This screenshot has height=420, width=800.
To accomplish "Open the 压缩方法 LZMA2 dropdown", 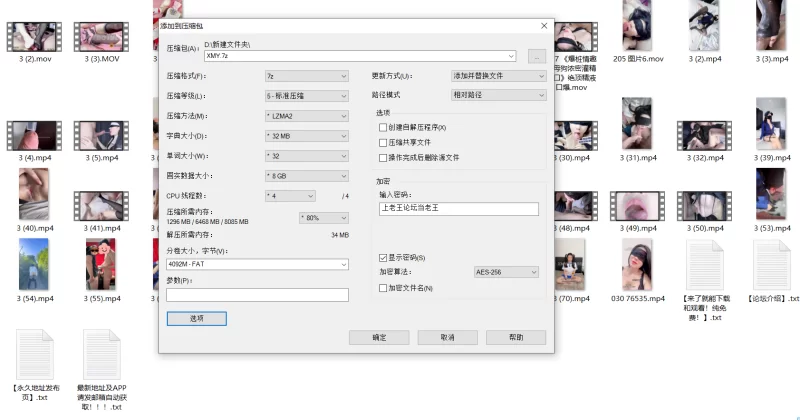I will 307,116.
